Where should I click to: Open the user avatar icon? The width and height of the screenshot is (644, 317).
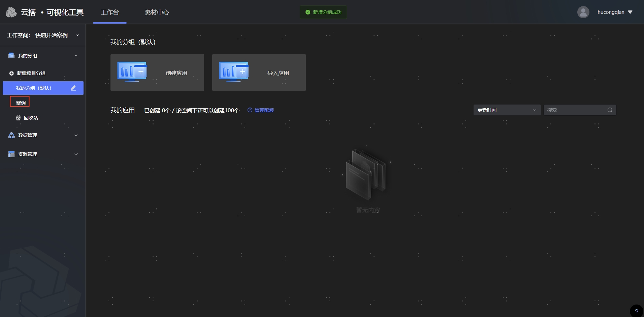tap(583, 12)
